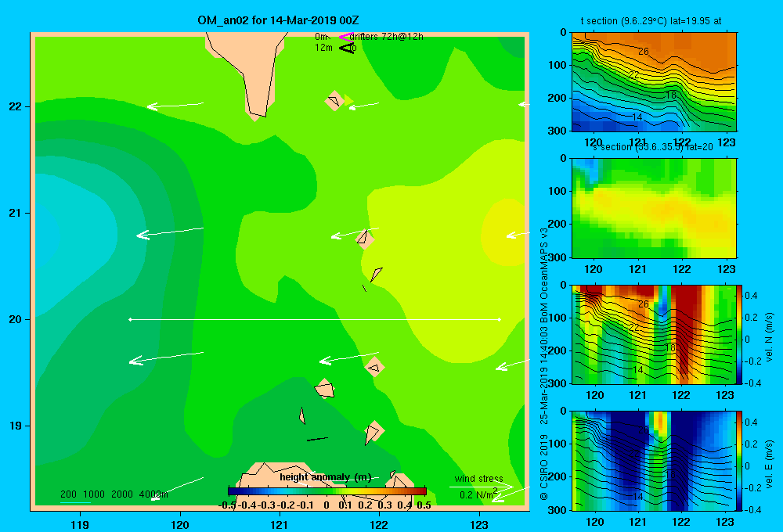Click longitude tick label 123 on main map
This screenshot has width=783, height=532.
tap(479, 525)
